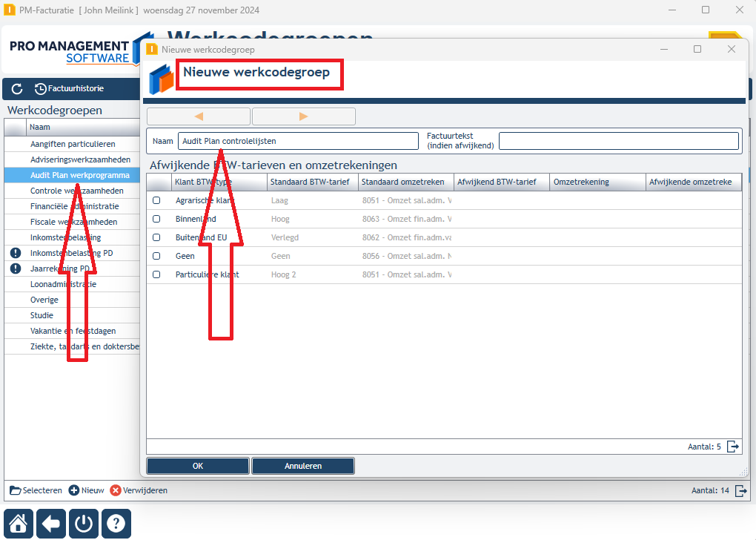Viewport: 756px width, 540px height.
Task: Enable the Buitenland EU checkbox
Action: click(x=156, y=237)
